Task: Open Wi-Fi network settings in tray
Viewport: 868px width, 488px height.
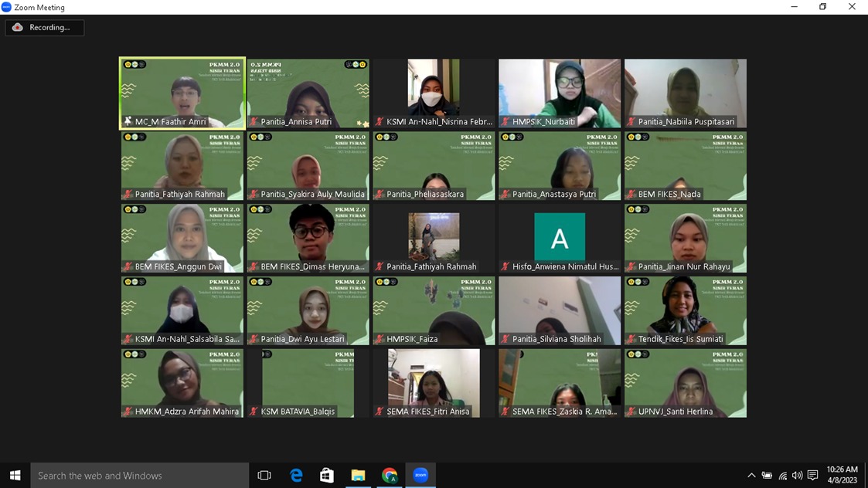Action: pyautogui.click(x=782, y=475)
